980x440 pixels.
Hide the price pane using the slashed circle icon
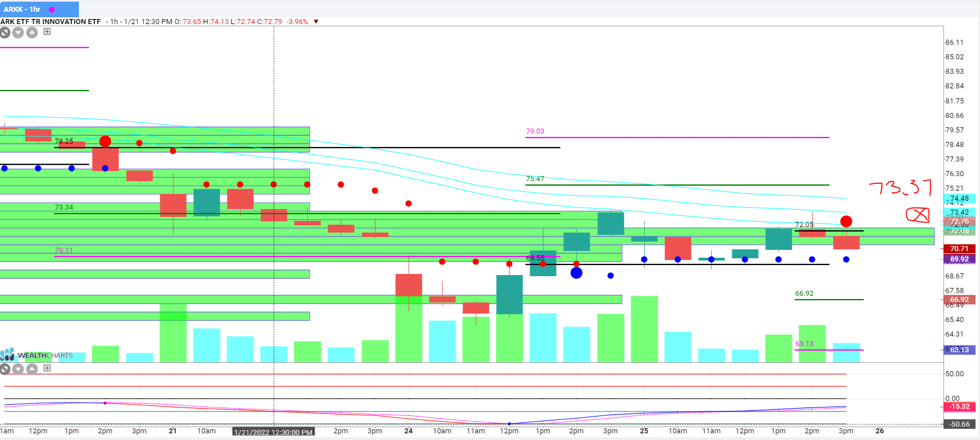point(5,32)
